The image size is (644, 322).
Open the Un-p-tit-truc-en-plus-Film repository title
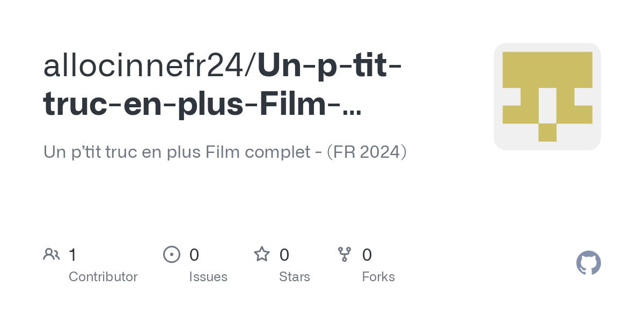click(224, 85)
